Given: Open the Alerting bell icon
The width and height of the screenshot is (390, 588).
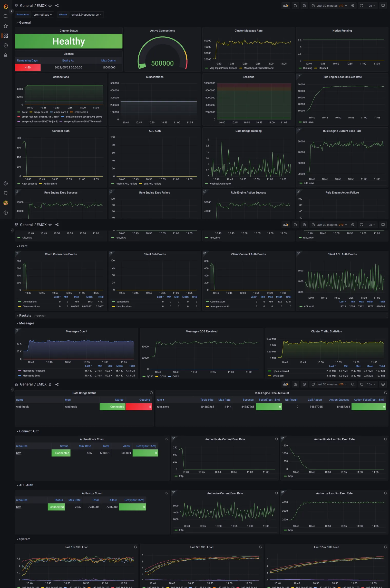Looking at the screenshot, I should pos(6,55).
